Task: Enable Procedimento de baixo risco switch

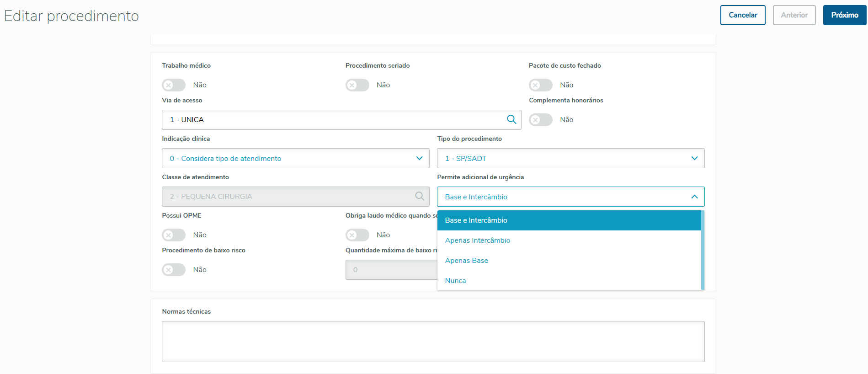Action: tap(174, 270)
